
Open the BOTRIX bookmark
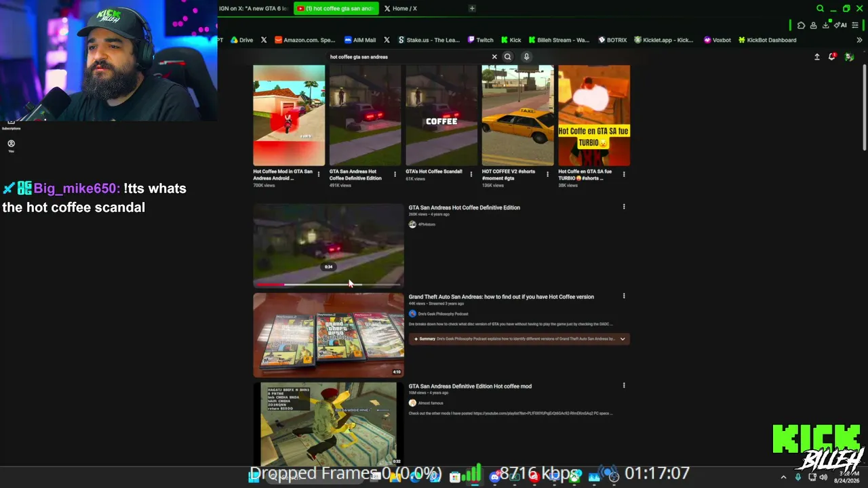pyautogui.click(x=612, y=40)
